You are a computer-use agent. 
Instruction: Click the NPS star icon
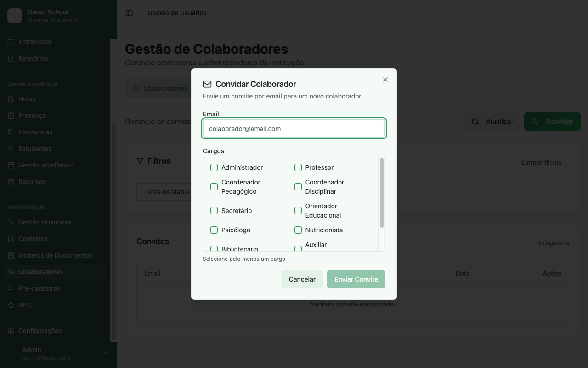coord(11,305)
